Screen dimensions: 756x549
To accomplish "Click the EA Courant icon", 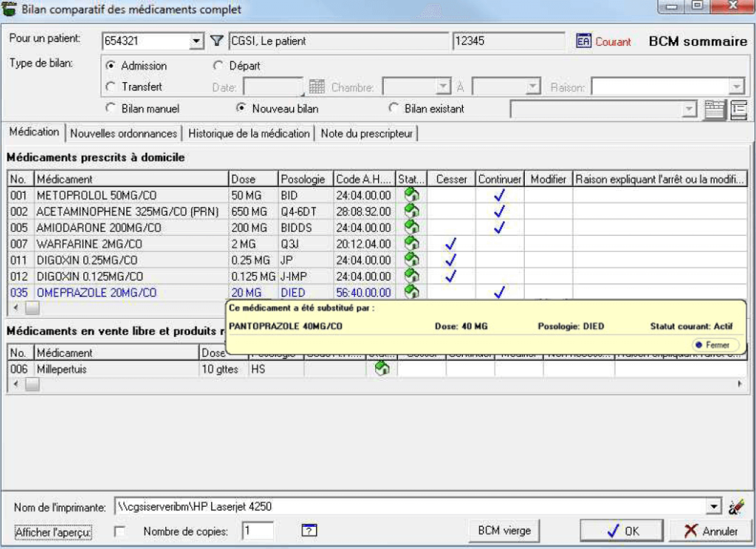I will 583,41.
